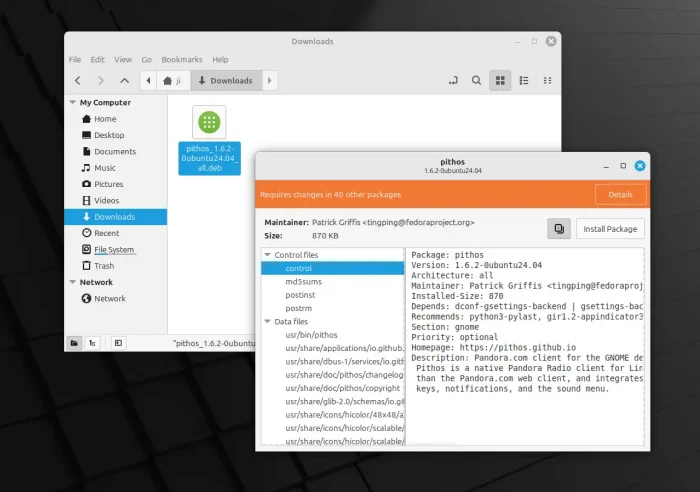The width and height of the screenshot is (700, 492).
Task: Open the File menu
Action: pos(75,59)
